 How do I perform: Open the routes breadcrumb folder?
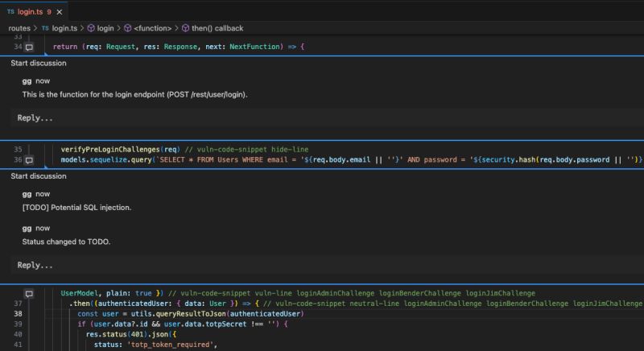tap(19, 28)
